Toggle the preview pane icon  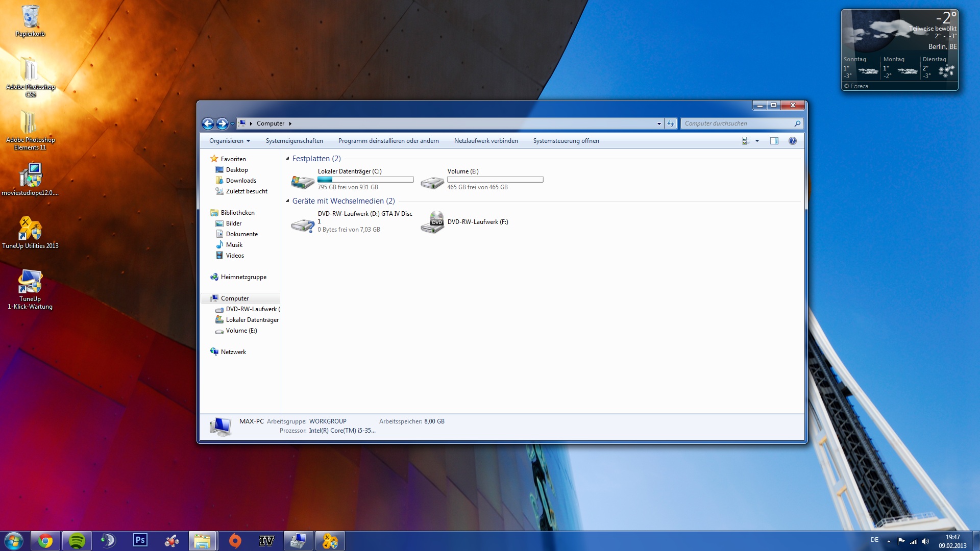[x=774, y=141]
